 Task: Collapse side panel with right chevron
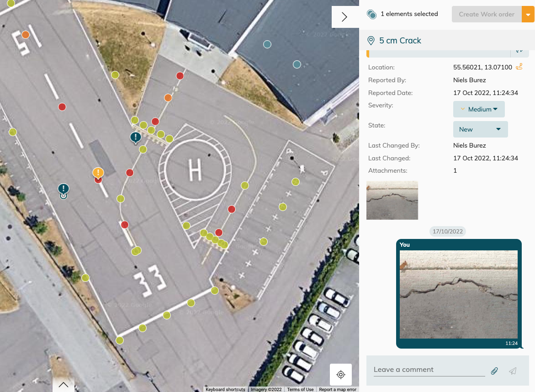pyautogui.click(x=344, y=17)
